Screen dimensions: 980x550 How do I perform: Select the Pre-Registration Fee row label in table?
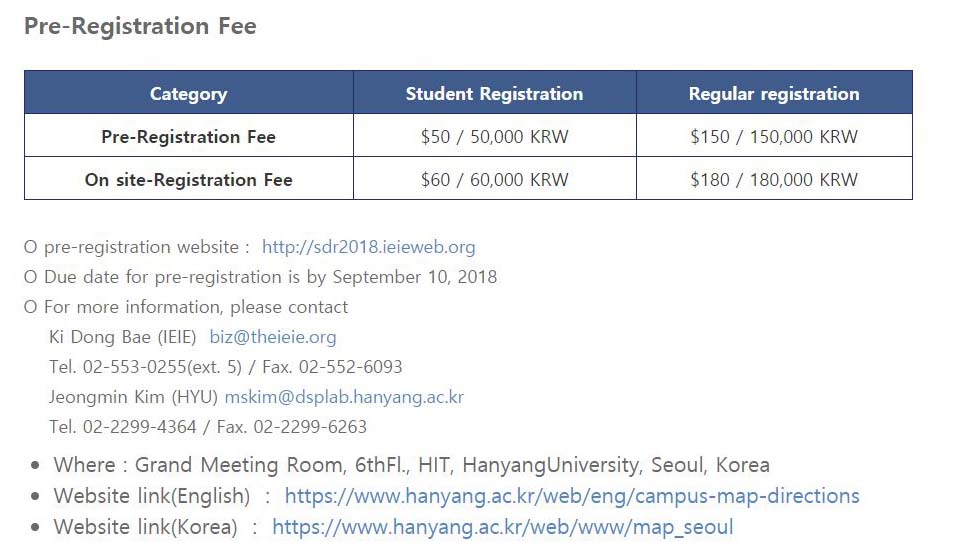tap(188, 137)
